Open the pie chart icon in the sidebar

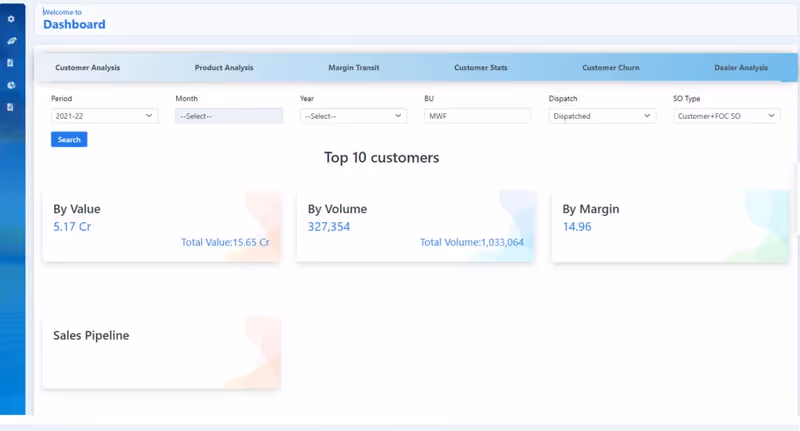11,85
